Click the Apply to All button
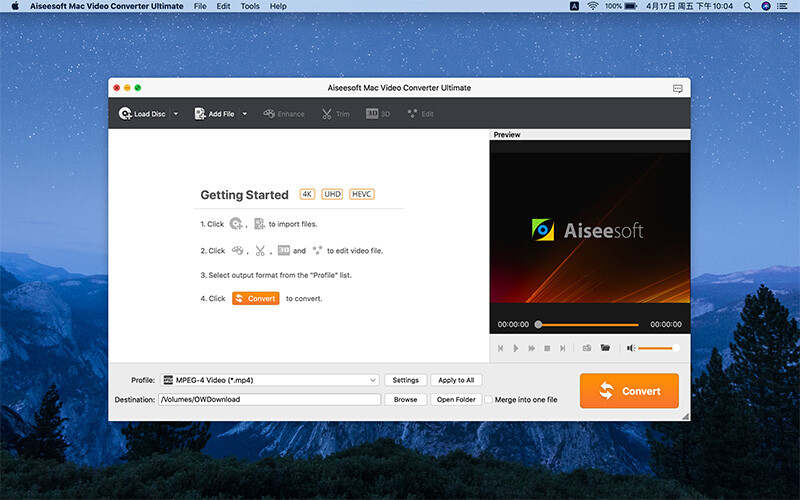The width and height of the screenshot is (800, 500). tap(456, 380)
